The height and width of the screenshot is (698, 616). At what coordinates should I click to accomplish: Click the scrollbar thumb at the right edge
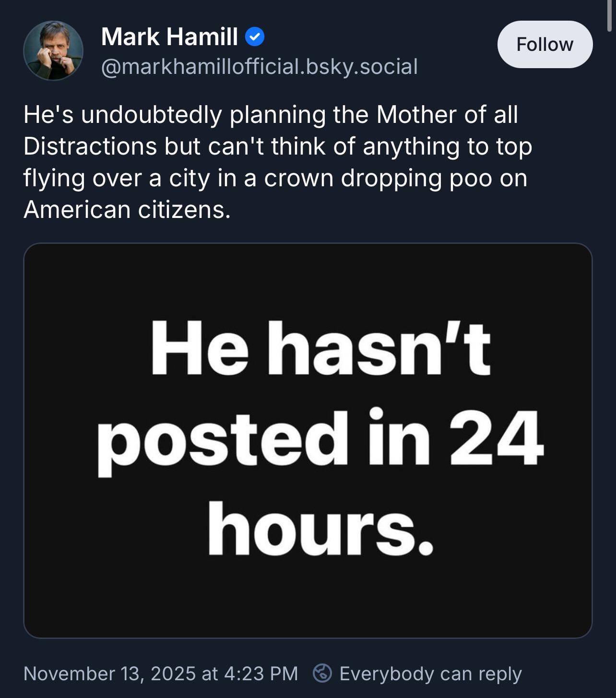click(x=610, y=15)
